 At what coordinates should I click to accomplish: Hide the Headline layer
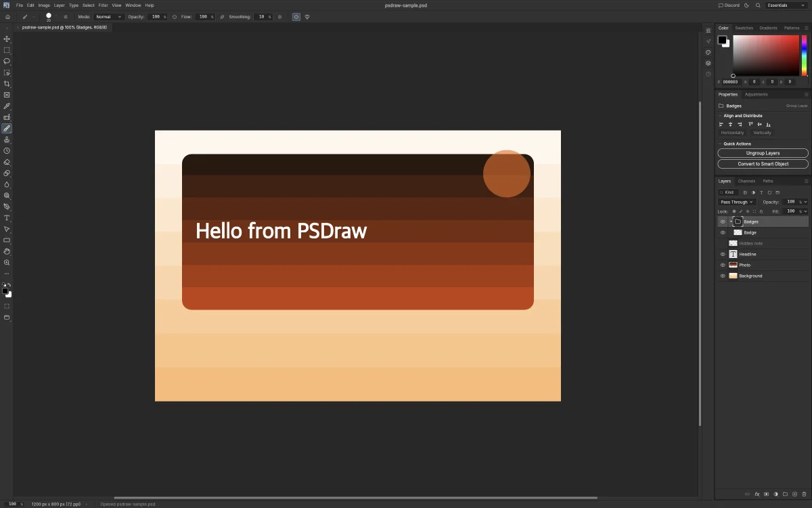(723, 254)
